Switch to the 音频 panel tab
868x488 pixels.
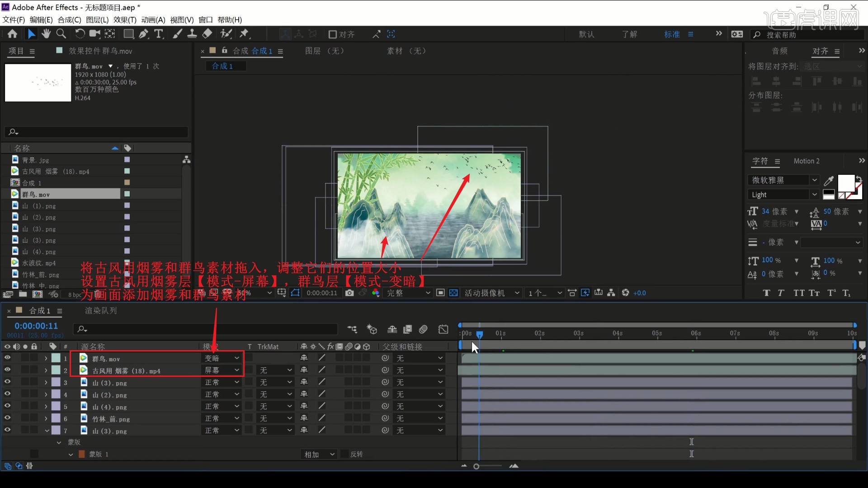coord(780,51)
